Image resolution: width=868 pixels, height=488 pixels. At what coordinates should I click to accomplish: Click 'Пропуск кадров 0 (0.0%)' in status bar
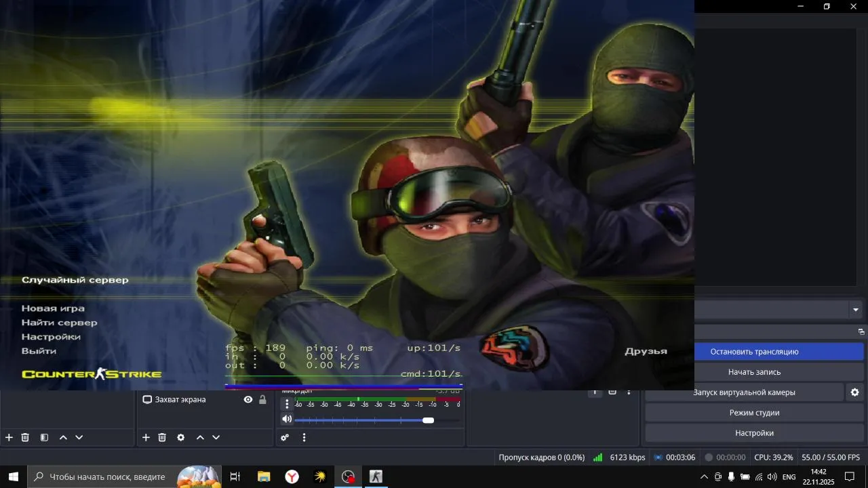pos(541,457)
